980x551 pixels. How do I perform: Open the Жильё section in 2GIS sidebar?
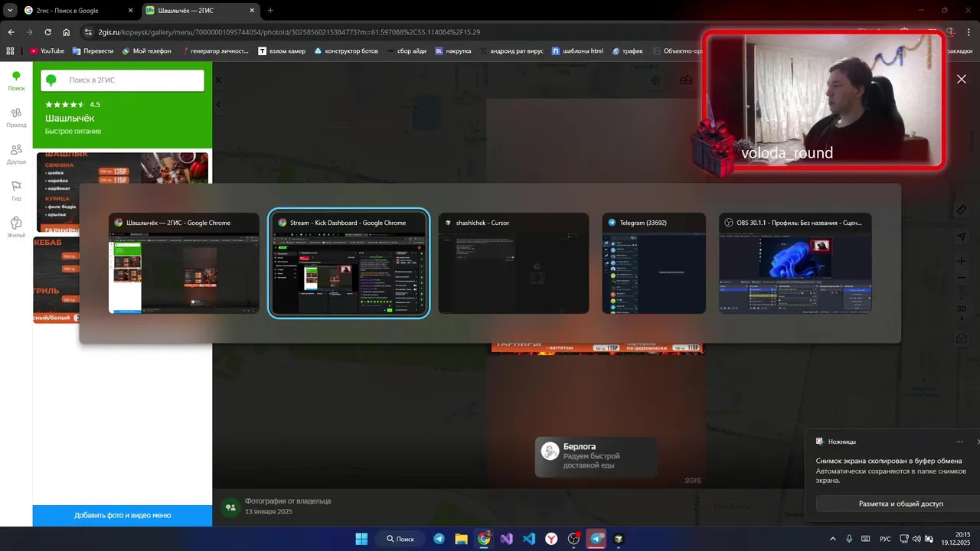point(16,227)
